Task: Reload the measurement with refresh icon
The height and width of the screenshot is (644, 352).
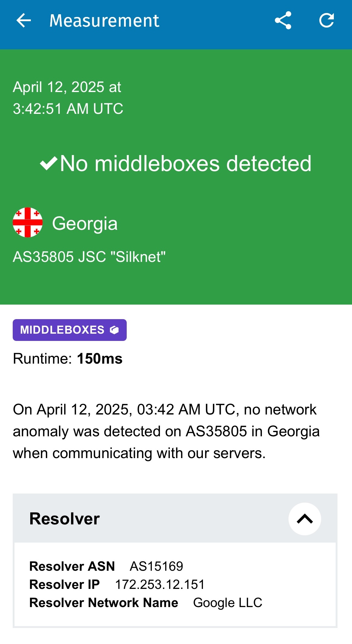Action: pyautogui.click(x=327, y=21)
